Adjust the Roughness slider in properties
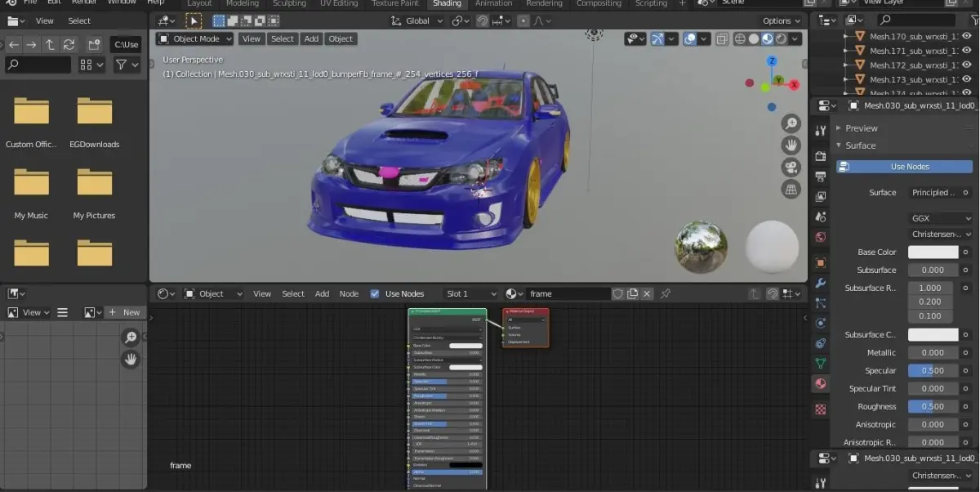Screen dimensions: 980x492 coord(933,407)
